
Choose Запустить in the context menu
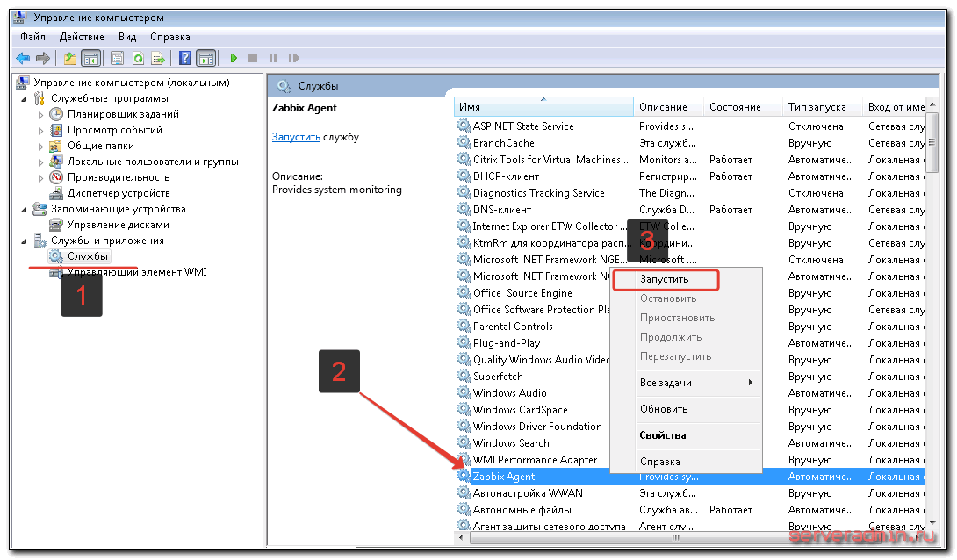point(665,279)
